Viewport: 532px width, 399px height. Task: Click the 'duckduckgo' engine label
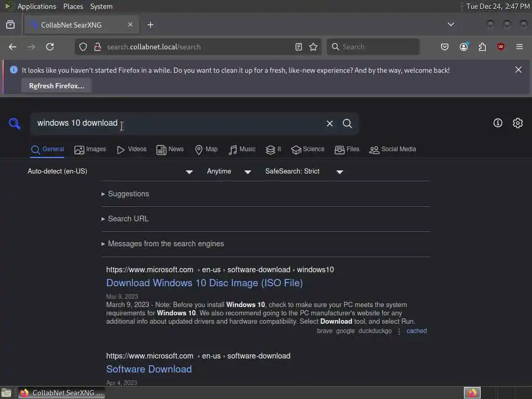point(375,331)
